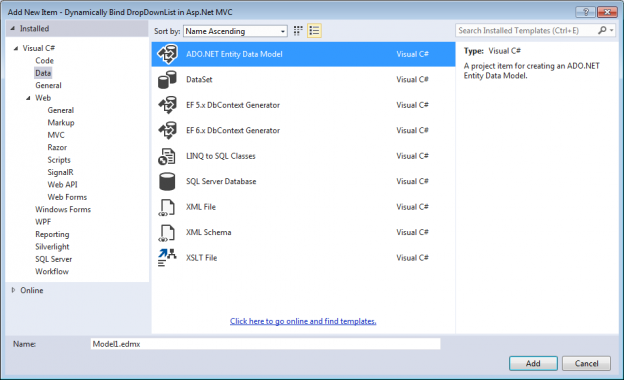Collapse the Visual C# tree node
This screenshot has width=624, height=380.
pos(16,48)
